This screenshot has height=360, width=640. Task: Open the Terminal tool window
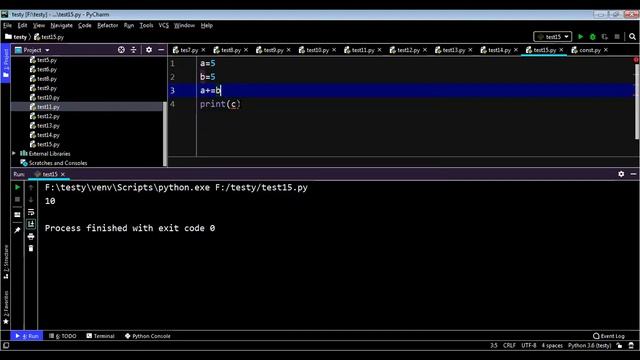[100, 336]
